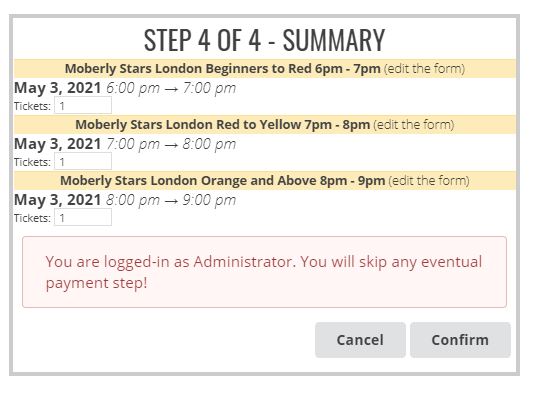Click the 8:00 pm → 9:00 pm time range
534x393 pixels.
click(171, 200)
